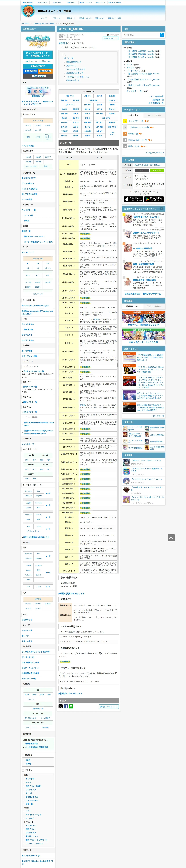
Task: Open the 明星 スバル character voice link
Action: pyautogui.click(x=70, y=96)
